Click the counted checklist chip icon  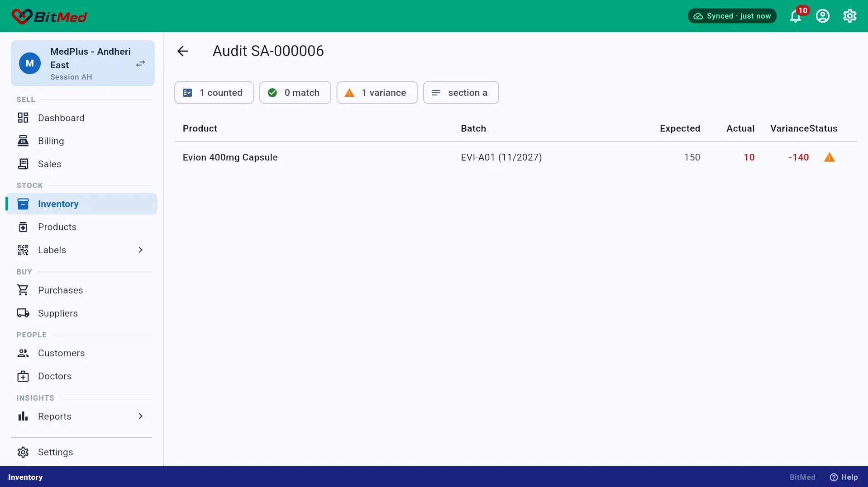pyautogui.click(x=187, y=93)
